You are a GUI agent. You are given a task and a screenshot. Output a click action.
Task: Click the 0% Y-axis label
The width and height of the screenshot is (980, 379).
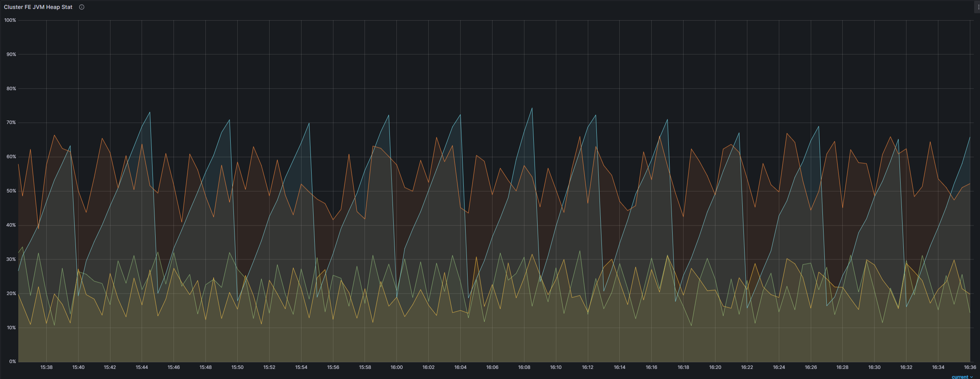click(x=12, y=362)
